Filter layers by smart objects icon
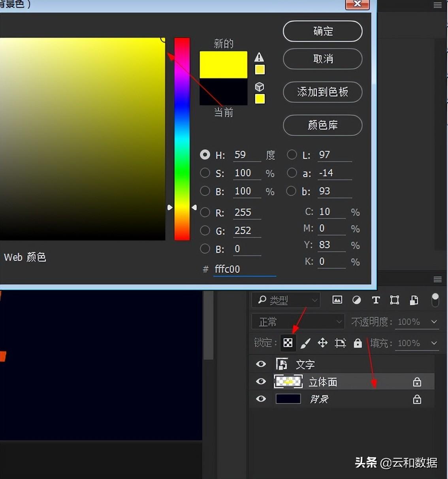The width and height of the screenshot is (448, 479). (x=414, y=300)
